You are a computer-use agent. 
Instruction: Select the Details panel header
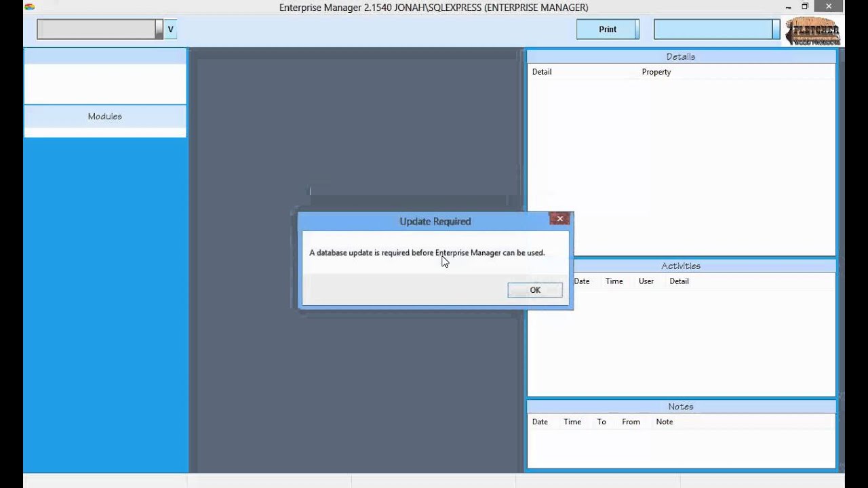tap(681, 57)
